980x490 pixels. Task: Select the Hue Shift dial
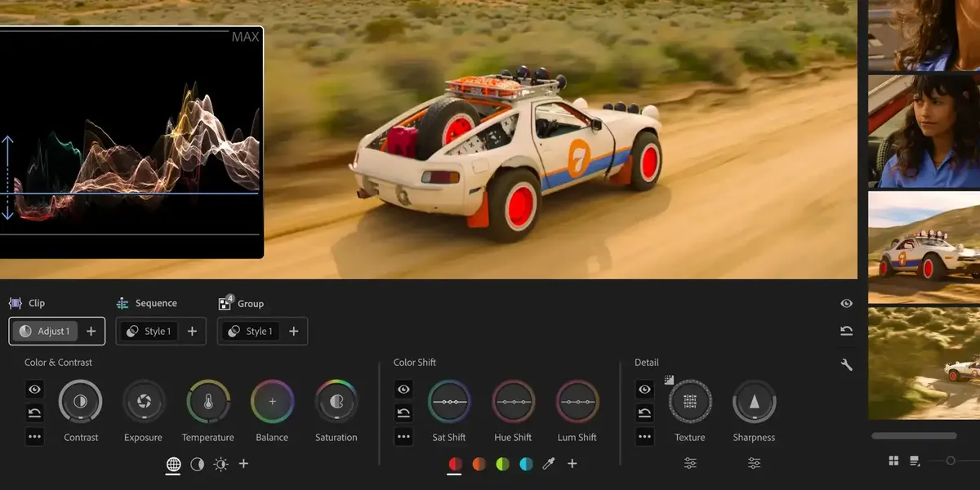(513, 401)
